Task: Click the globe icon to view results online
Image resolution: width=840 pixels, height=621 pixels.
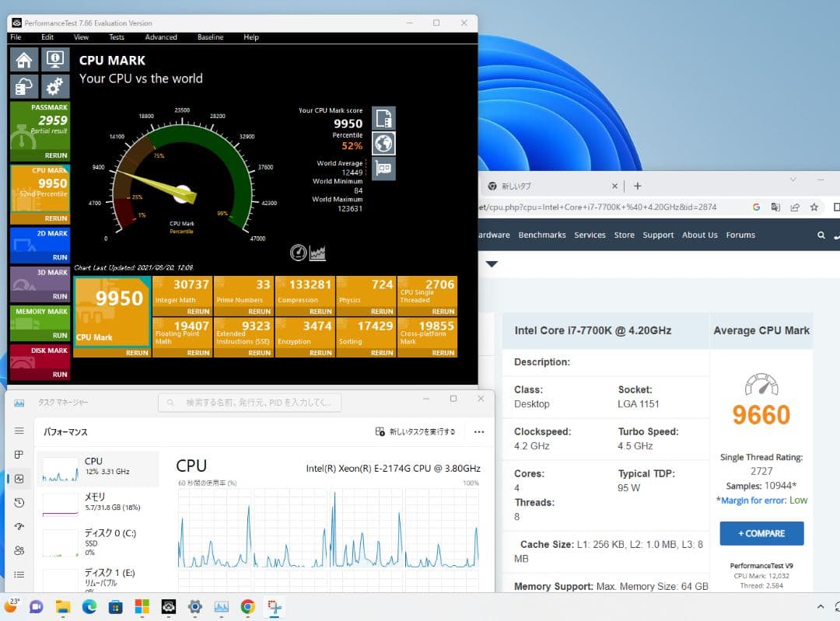Action: [x=383, y=143]
